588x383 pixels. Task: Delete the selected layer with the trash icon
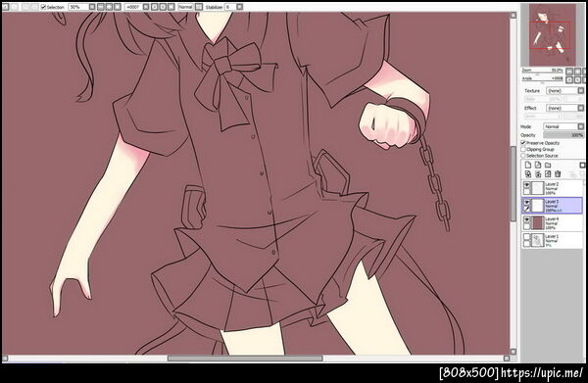point(558,174)
